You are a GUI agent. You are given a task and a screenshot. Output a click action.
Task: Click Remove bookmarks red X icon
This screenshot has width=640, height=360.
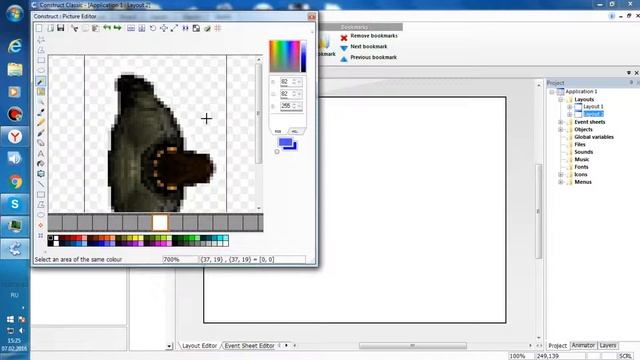[x=344, y=38]
